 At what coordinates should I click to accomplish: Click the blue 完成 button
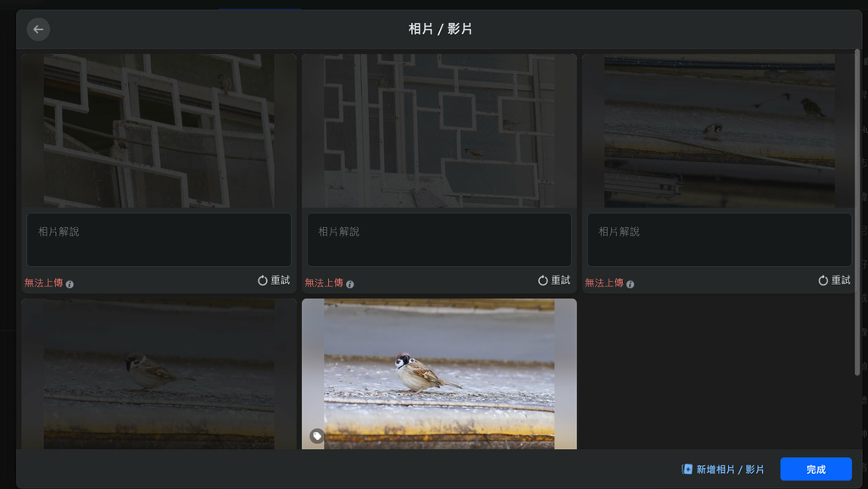tap(816, 470)
